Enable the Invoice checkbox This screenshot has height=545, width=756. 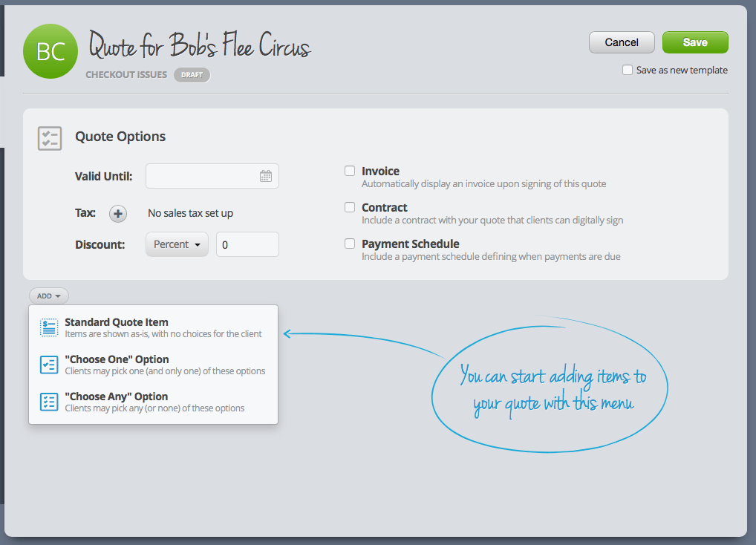[x=350, y=171]
